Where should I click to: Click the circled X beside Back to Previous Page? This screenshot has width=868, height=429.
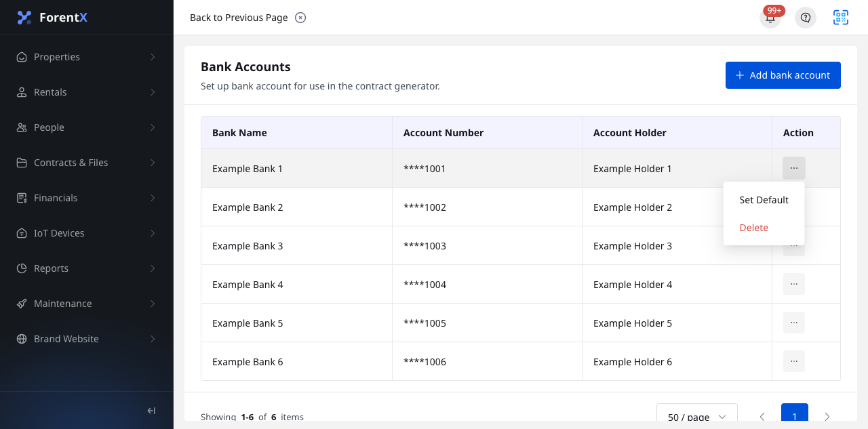point(300,18)
